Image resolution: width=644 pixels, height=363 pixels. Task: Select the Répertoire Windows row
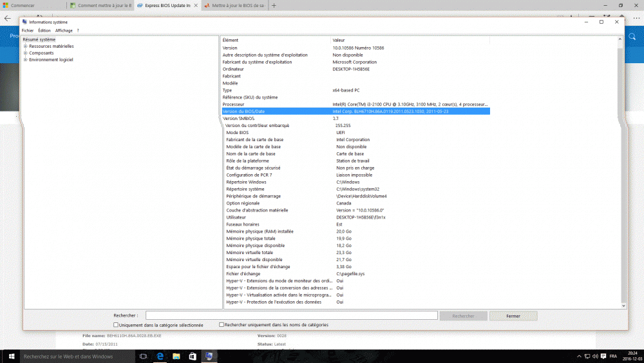coord(357,182)
